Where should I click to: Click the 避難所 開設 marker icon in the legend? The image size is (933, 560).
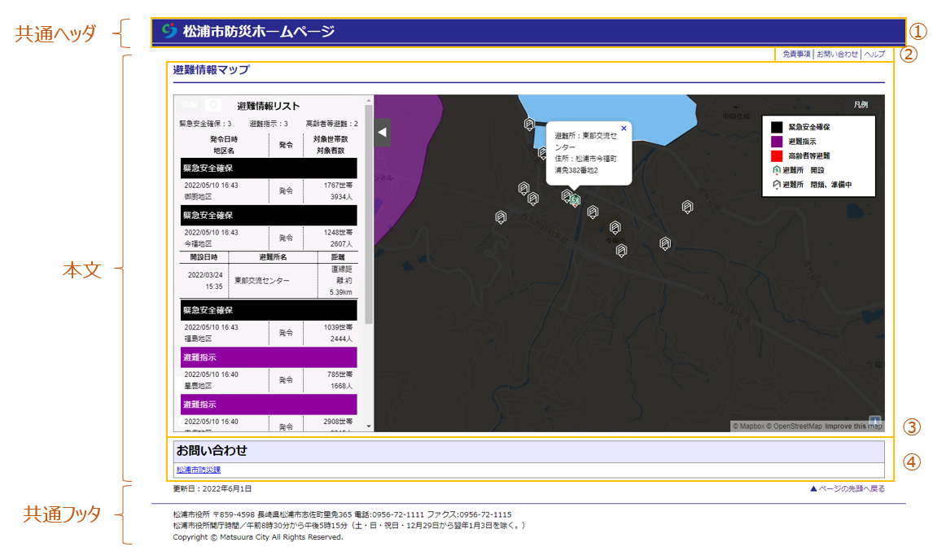(777, 170)
